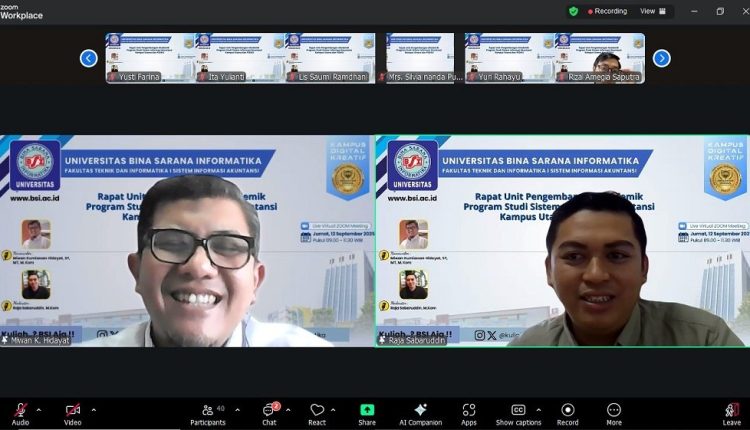Minimize the Zoom window

tap(695, 11)
